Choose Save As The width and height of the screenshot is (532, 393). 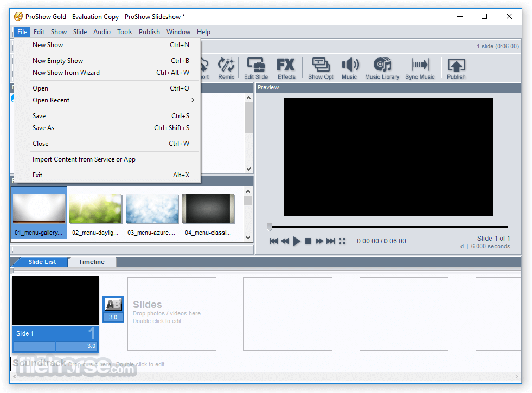(107, 128)
